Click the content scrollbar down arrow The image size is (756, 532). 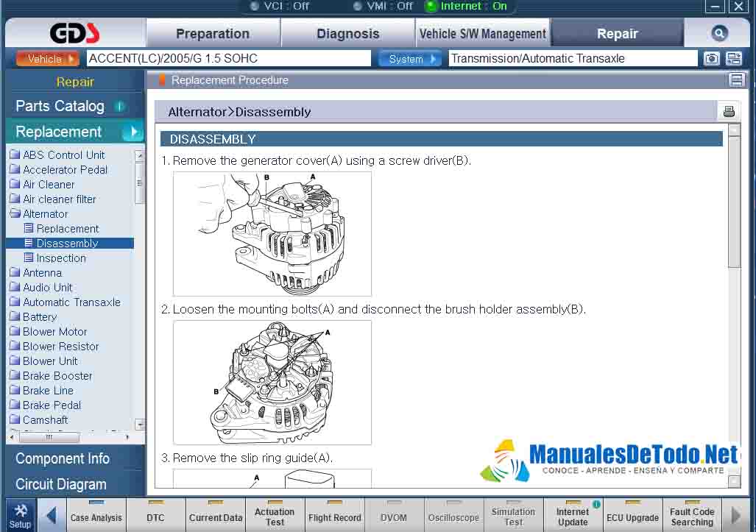(735, 481)
